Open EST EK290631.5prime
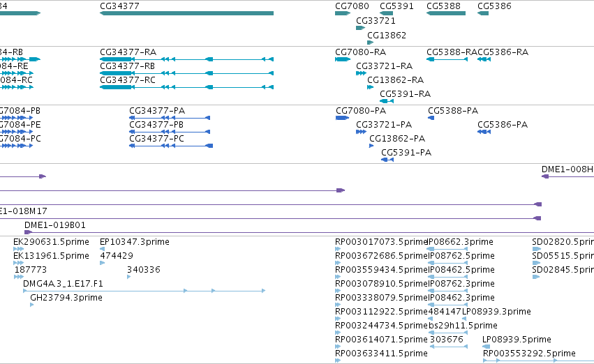Image resolution: width=594 pixels, height=364 pixels. click(x=19, y=249)
